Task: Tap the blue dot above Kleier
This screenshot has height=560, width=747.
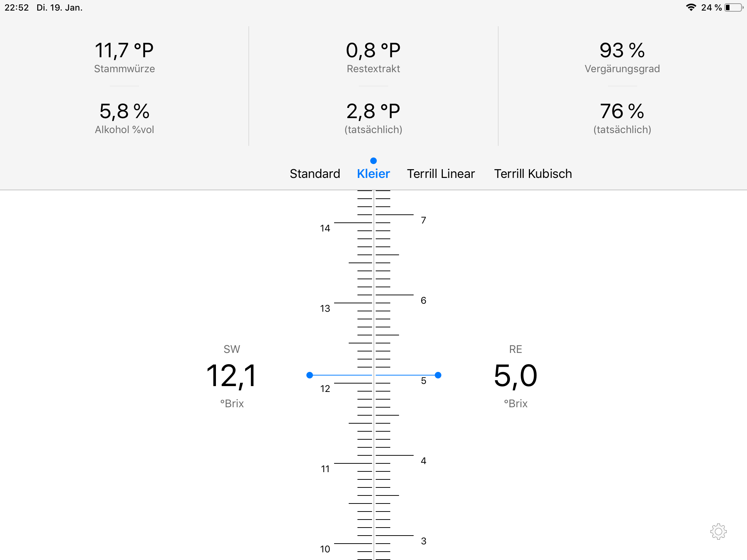Action: [x=373, y=161]
